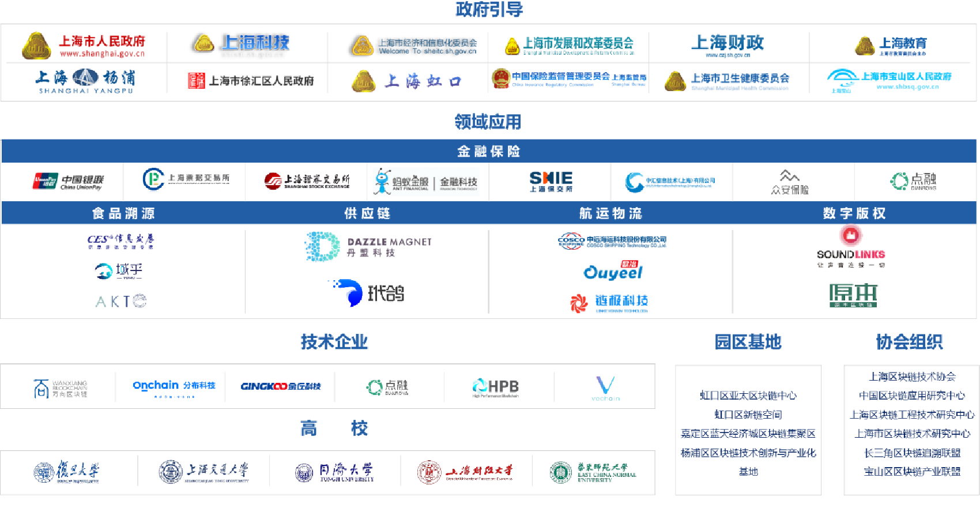Viewport: 980px width, 519px height.
Task: Click the 长三角区块链追溯联盟 text
Action: point(913,453)
